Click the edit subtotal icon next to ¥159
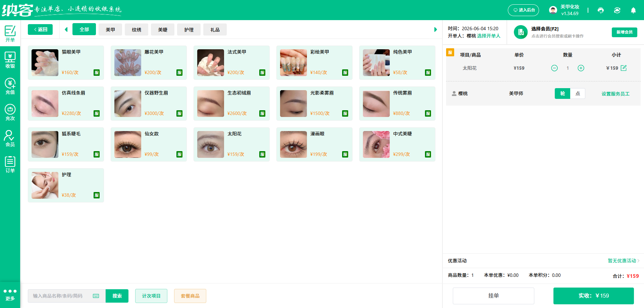Screen dimensions: 644x308 (624, 68)
